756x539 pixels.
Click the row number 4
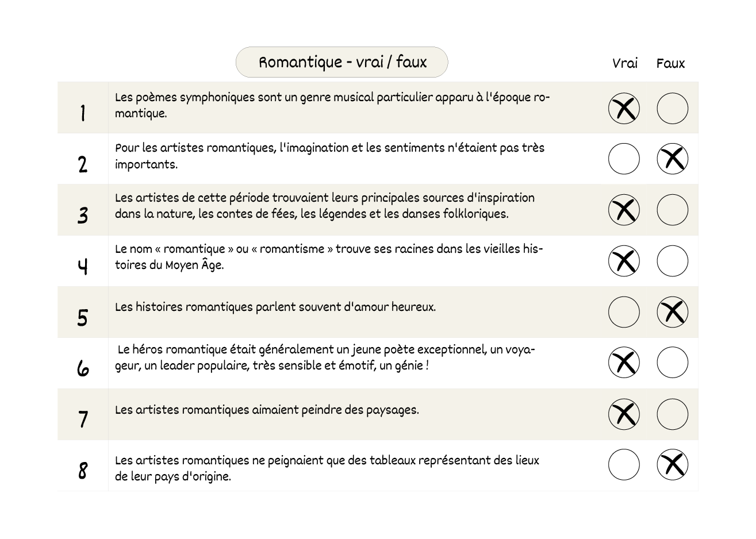[83, 266]
